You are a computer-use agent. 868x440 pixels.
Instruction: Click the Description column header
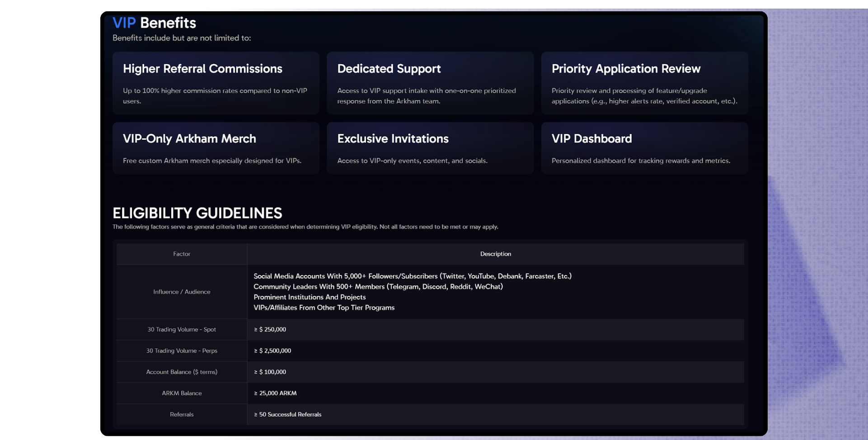tap(496, 254)
